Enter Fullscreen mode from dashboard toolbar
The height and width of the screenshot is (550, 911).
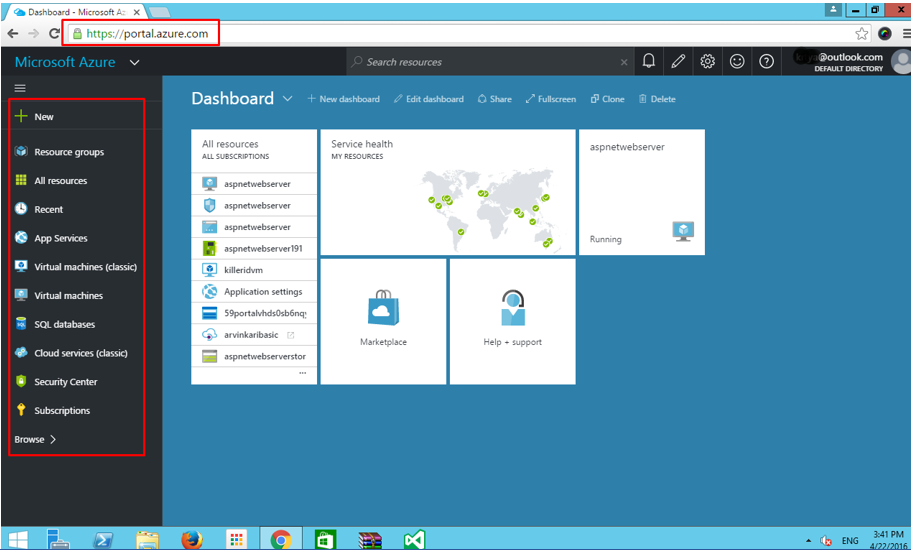(x=550, y=99)
